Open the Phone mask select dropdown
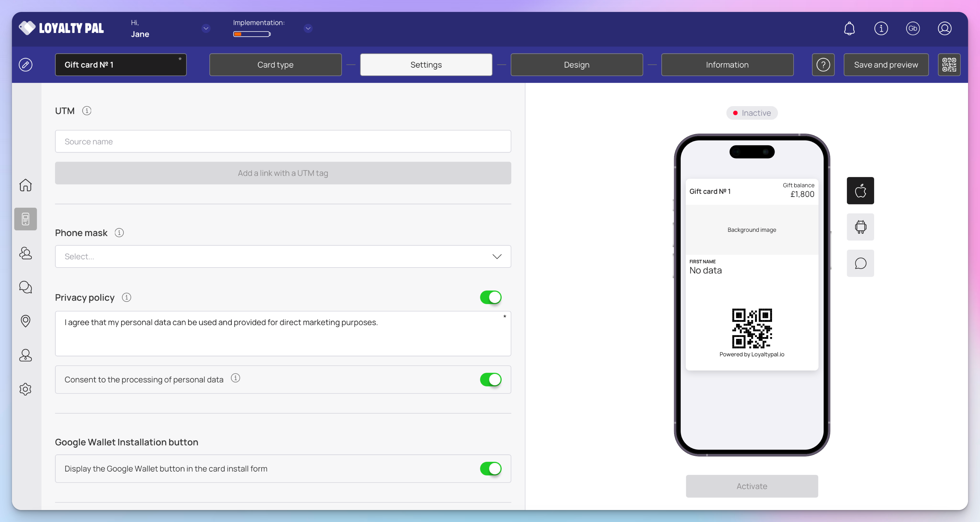Screen dimensions: 980x522 [x=283, y=256]
